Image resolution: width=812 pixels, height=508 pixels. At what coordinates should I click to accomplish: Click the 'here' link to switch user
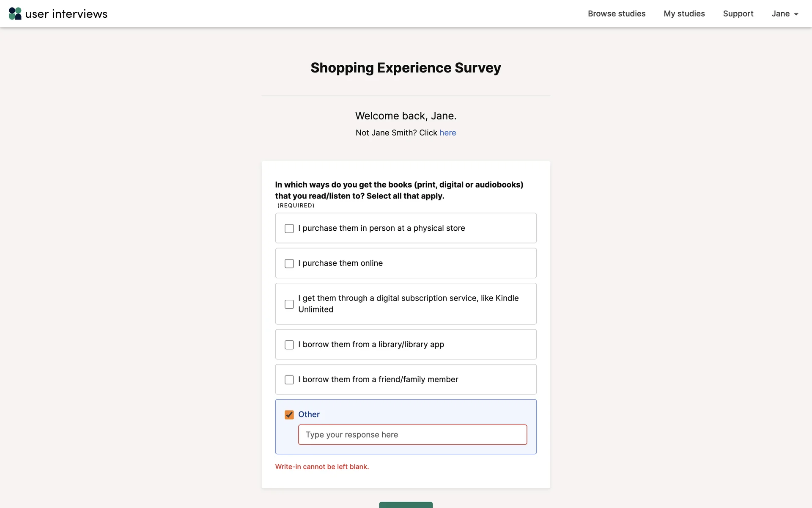click(x=447, y=133)
